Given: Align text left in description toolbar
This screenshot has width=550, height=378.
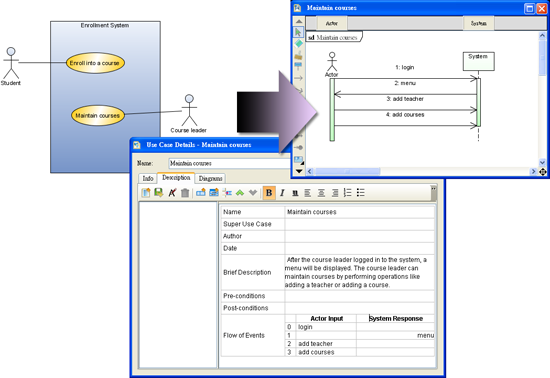Looking at the screenshot, I should 308,193.
